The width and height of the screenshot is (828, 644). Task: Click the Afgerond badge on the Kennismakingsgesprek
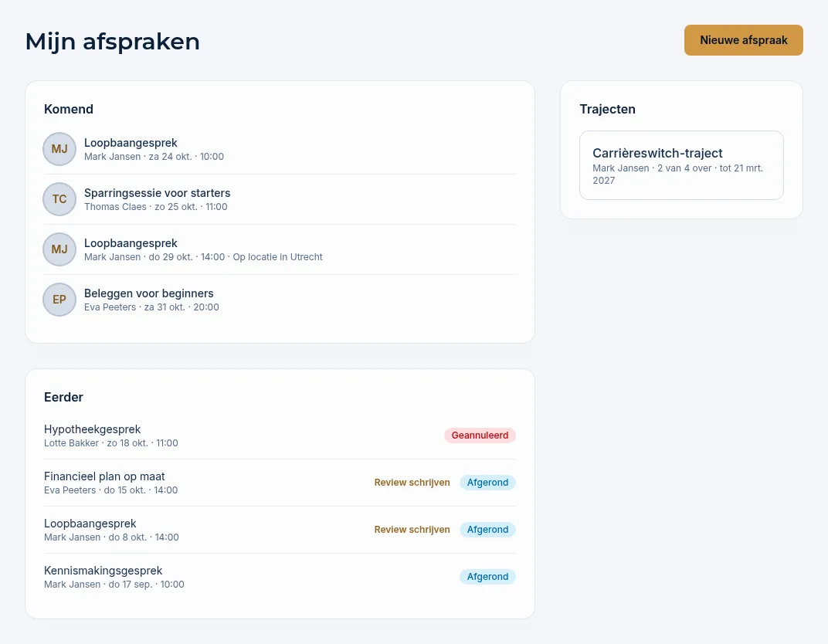coord(487,577)
